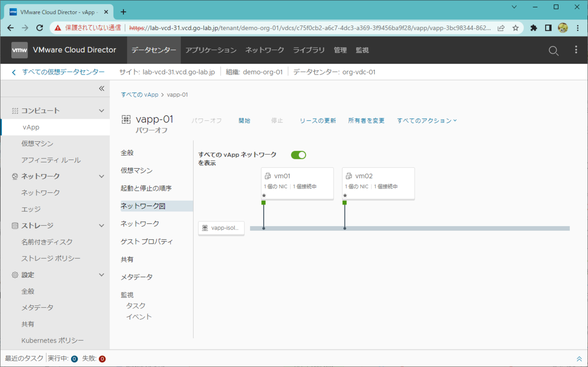Open タスク under 監視
The height and width of the screenshot is (367, 588).
[136, 306]
